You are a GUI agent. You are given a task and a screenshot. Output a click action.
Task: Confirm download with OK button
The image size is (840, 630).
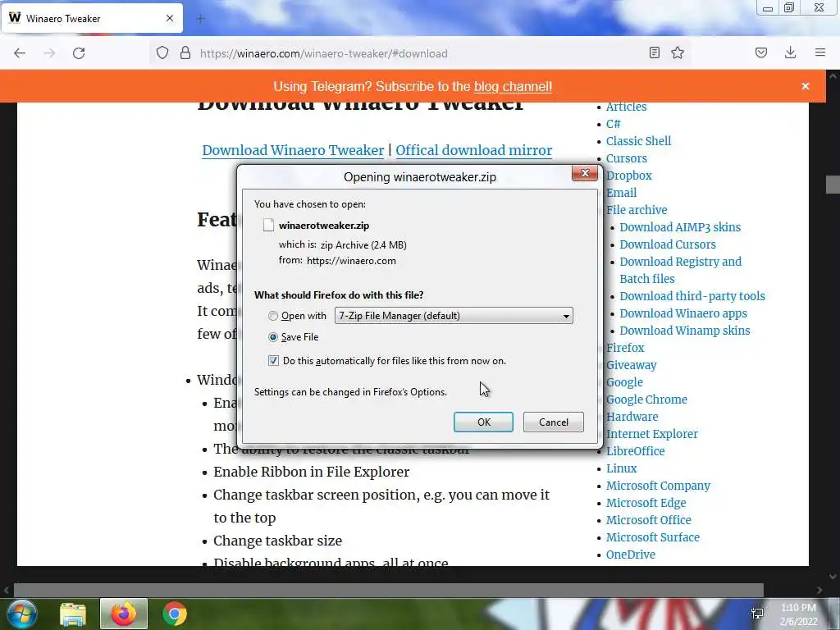pyautogui.click(x=483, y=422)
